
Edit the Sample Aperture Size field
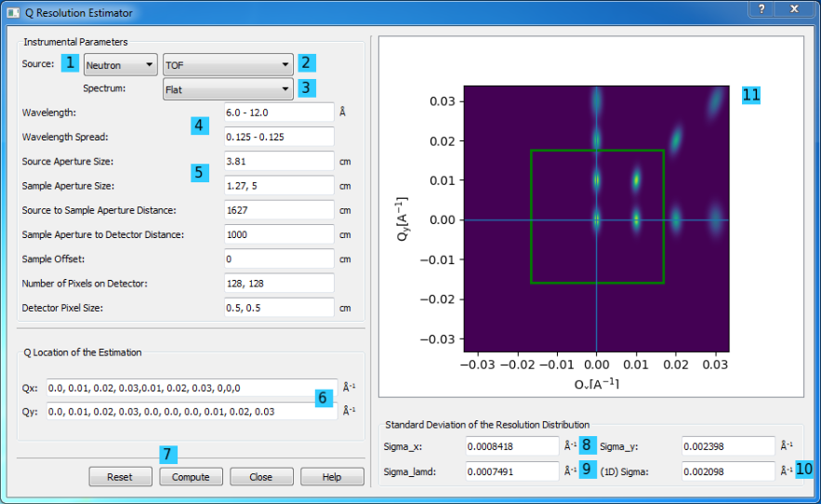click(x=279, y=185)
